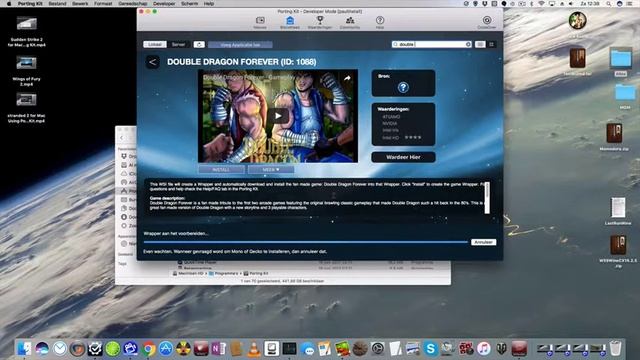The width and height of the screenshot is (640, 360).
Task: Click Spotlight search icon in menu bar
Action: 609,3
